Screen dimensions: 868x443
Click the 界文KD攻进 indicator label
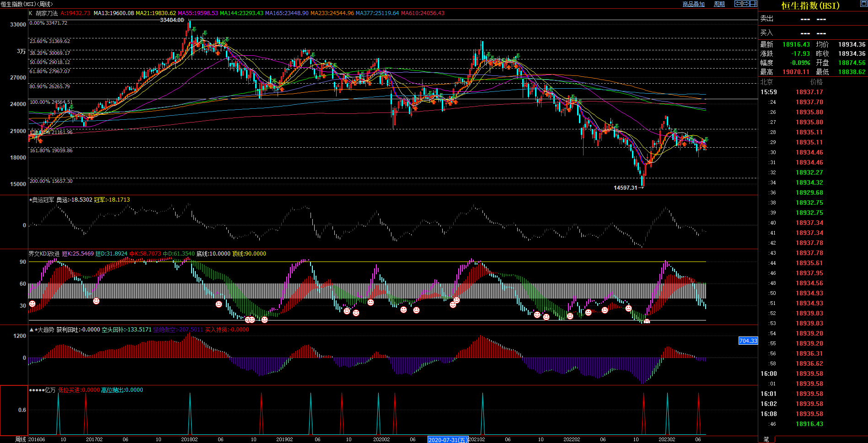[44, 254]
